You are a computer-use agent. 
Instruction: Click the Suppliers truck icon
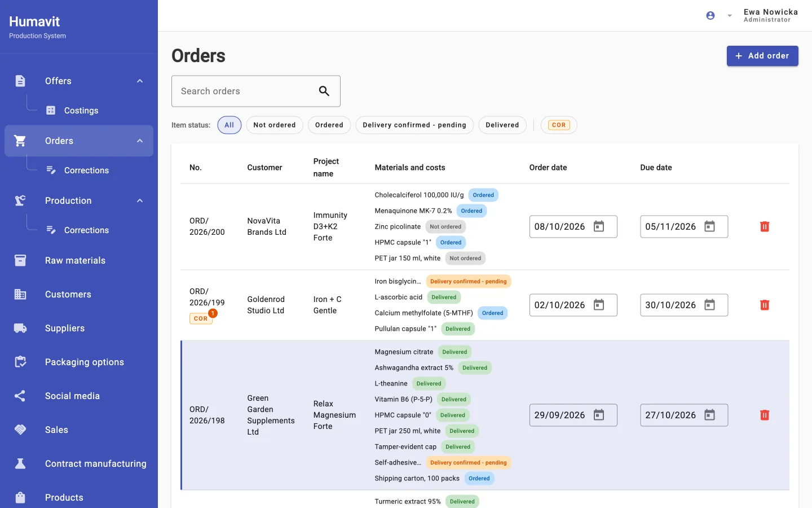(x=20, y=328)
